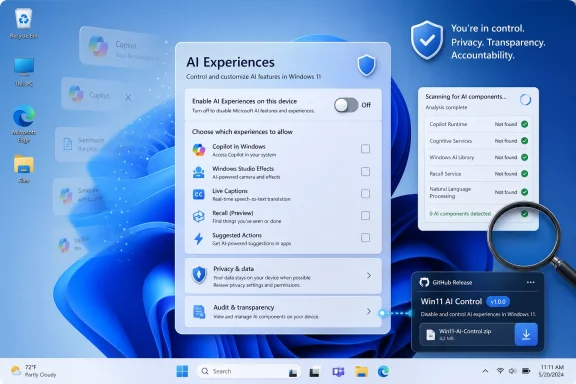Click the faded Summarize this page card
Viewport: 576px width, 384px height.
pos(84,144)
